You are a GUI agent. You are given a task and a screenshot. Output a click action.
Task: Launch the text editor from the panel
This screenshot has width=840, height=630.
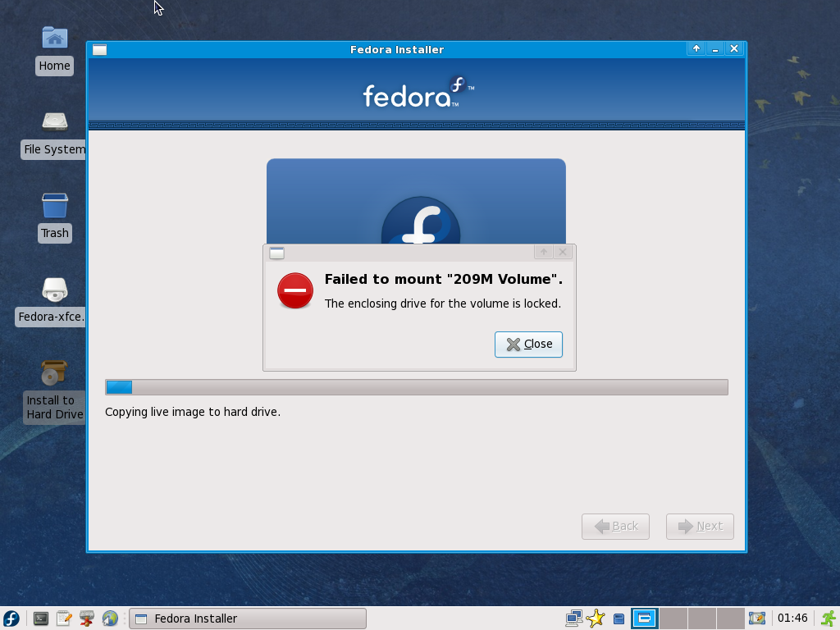64,619
